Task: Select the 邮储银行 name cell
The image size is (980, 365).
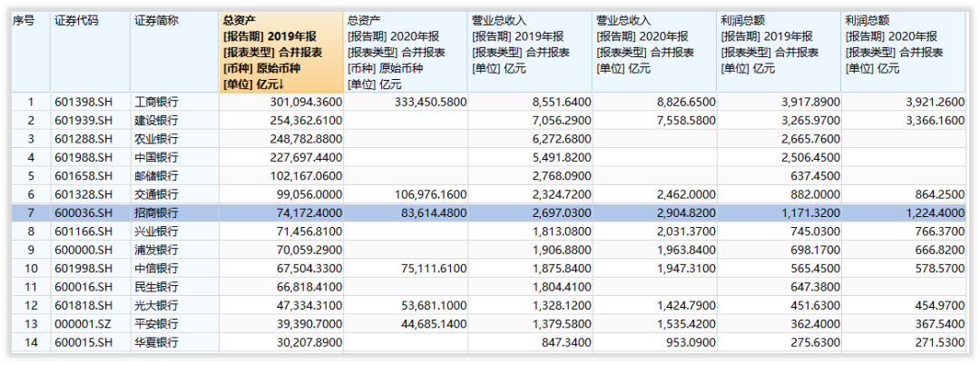Action: coord(174,175)
